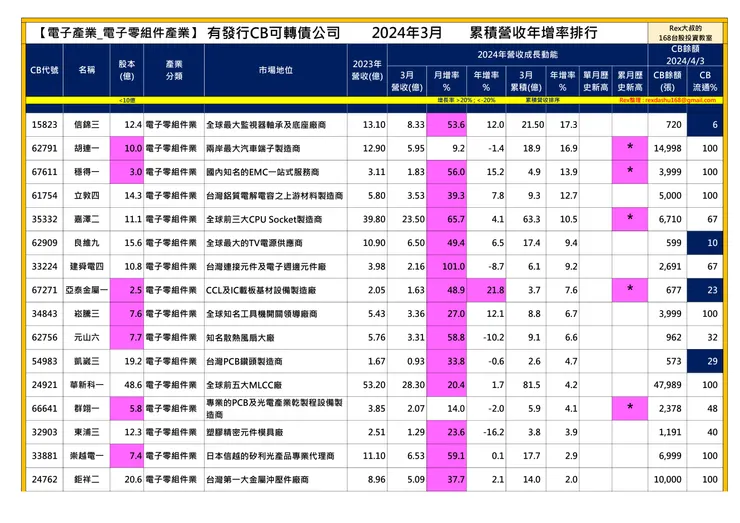Click CB code 54983
The height and width of the screenshot is (523, 740).
pos(44,362)
